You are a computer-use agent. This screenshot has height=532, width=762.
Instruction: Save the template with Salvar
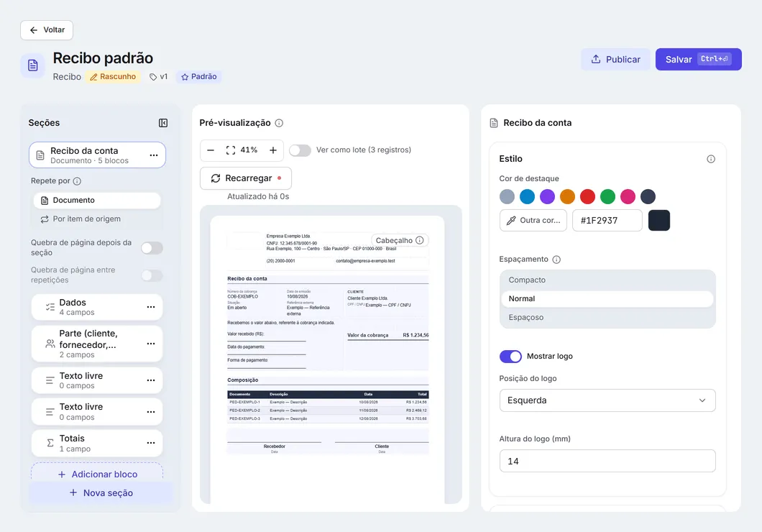point(698,59)
